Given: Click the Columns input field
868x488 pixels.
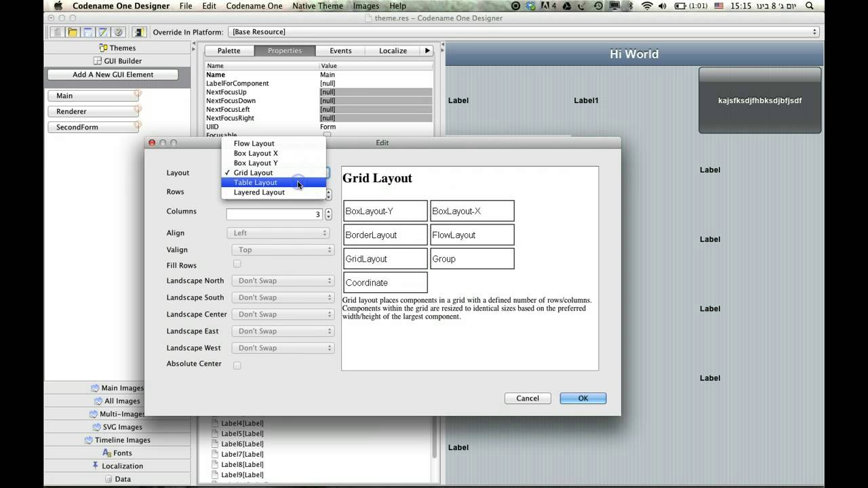Looking at the screenshot, I should [275, 214].
